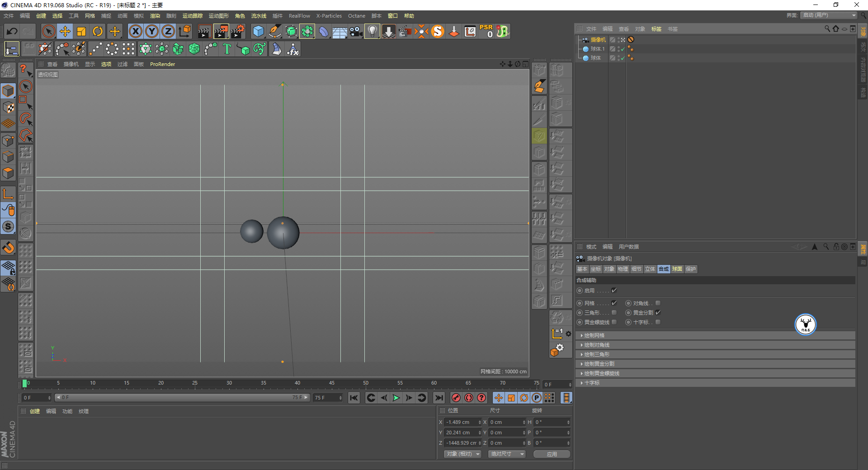The height and width of the screenshot is (470, 868).
Task: Enable Model mode cube icon
Action: 8,91
